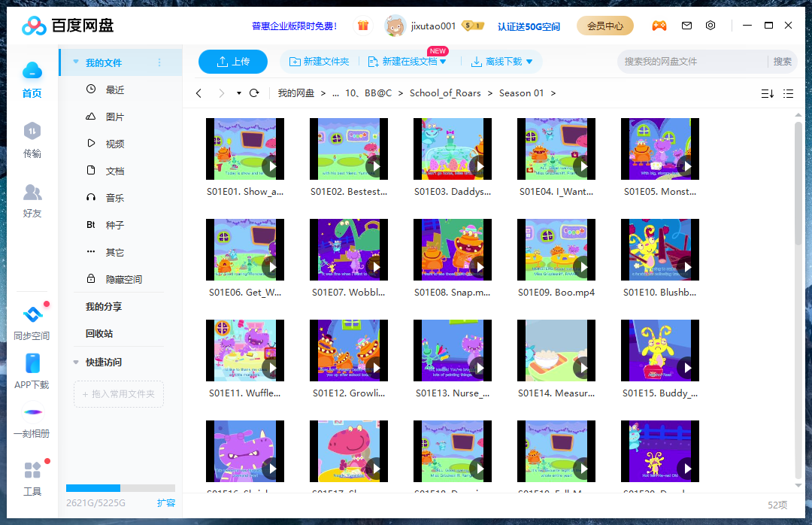Select the S01E05. Monst... video thumbnail

point(660,149)
